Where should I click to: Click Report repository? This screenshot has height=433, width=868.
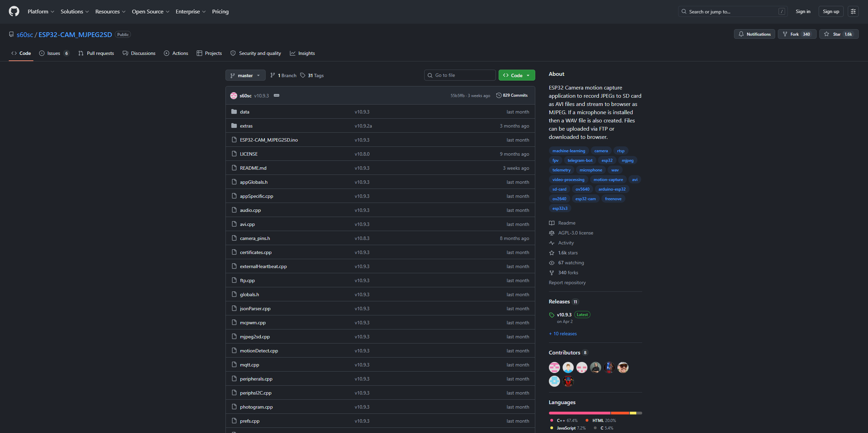pos(567,283)
